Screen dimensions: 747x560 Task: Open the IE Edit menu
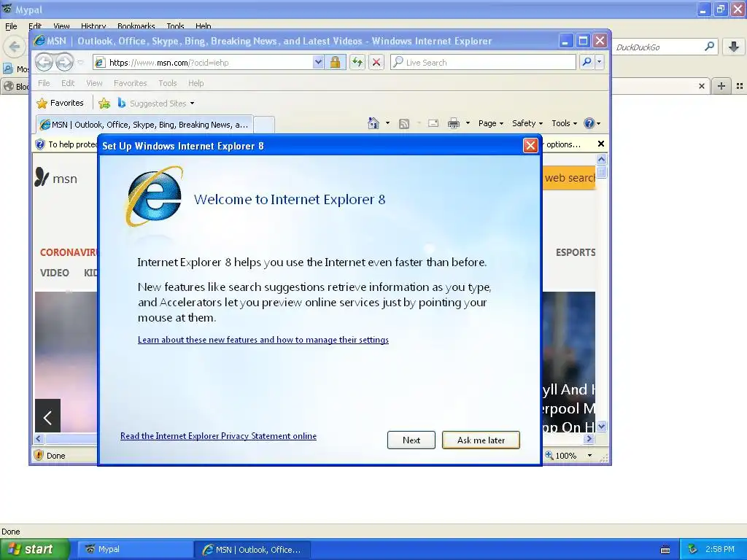click(x=68, y=83)
